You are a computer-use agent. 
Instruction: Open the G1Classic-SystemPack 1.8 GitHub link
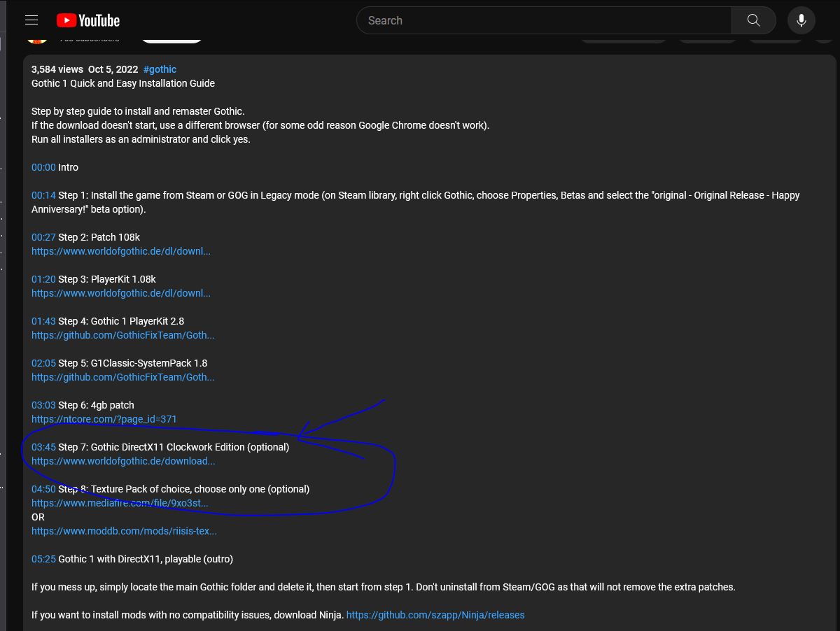pos(123,377)
